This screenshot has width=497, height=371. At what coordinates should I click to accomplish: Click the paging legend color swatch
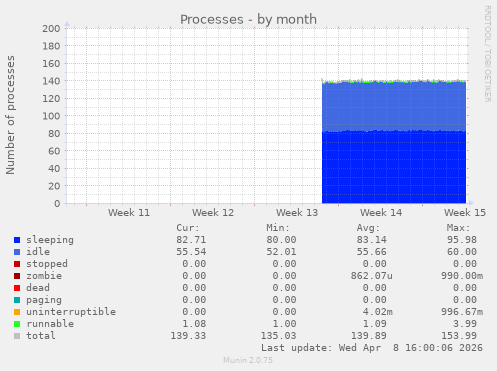(17, 300)
